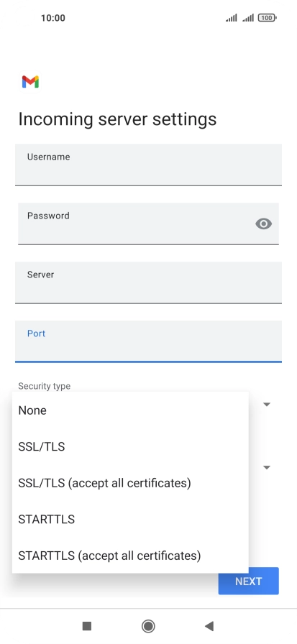Focus the Password input field
The image size is (297, 644).
click(x=148, y=224)
